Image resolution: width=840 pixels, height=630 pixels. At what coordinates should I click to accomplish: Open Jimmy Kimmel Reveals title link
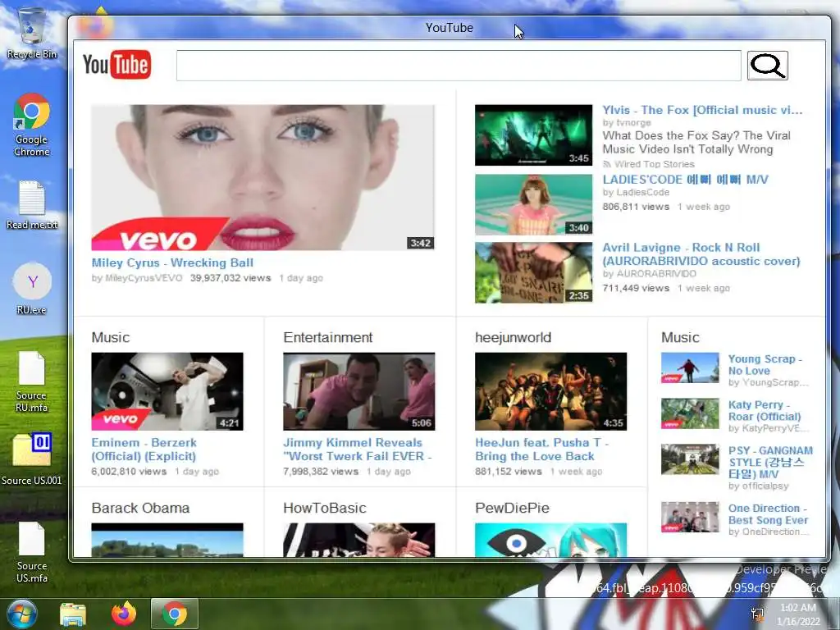pyautogui.click(x=358, y=450)
